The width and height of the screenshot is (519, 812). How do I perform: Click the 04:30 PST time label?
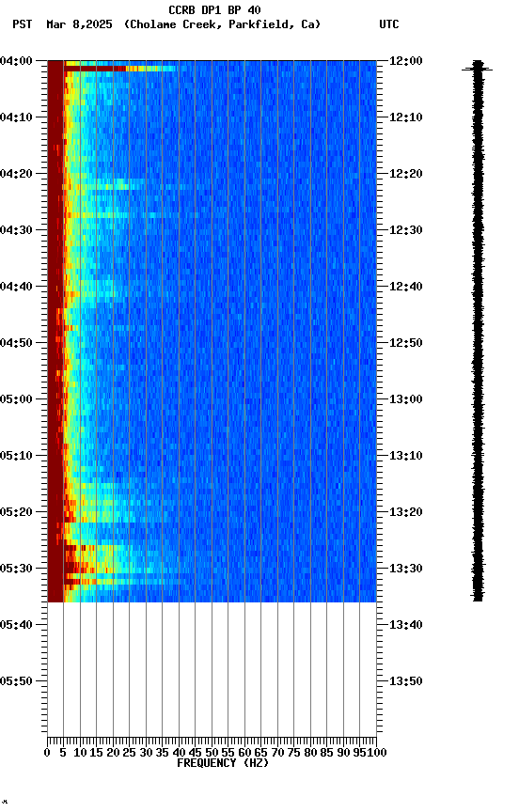pyautogui.click(x=16, y=230)
